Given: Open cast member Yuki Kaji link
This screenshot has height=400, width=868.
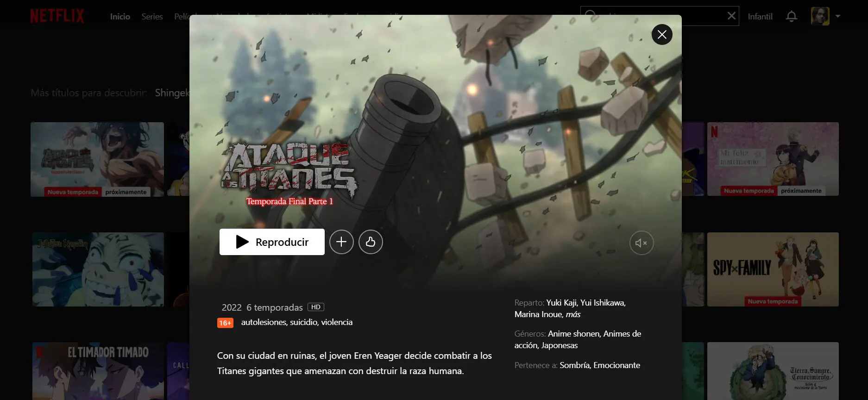Looking at the screenshot, I should click(x=561, y=303).
